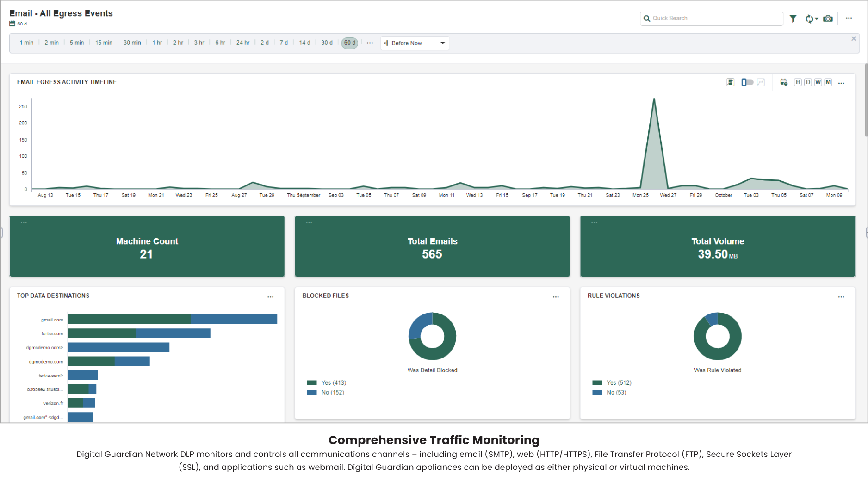
Task: Pick the 14 d time range
Action: [x=304, y=43]
